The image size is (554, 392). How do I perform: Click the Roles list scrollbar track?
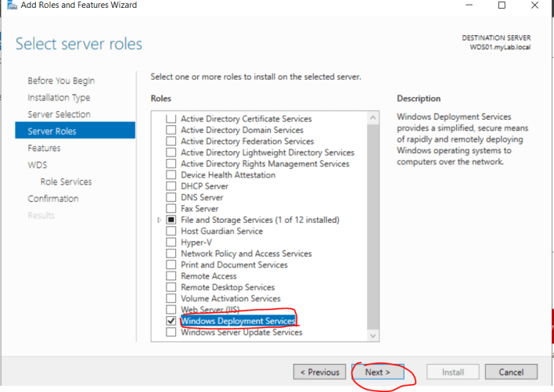(372, 227)
